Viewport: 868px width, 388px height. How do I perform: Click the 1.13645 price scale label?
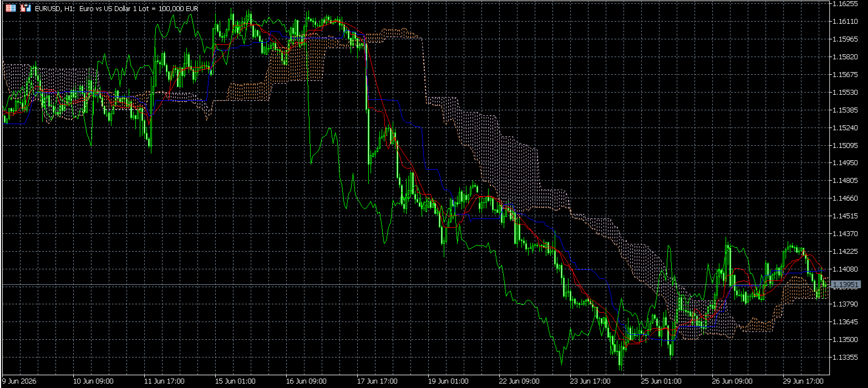[846, 322]
